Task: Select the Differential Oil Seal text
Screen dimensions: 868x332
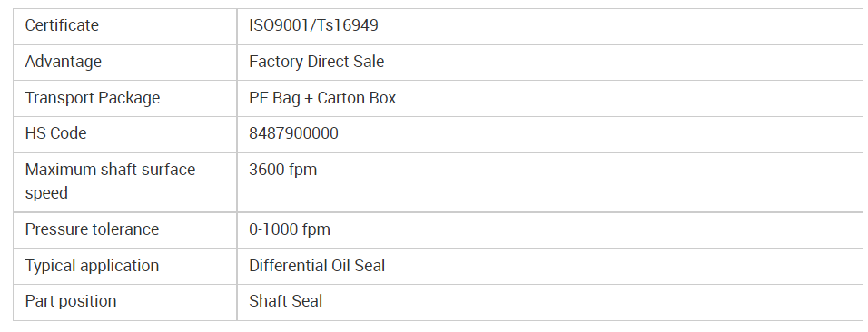Action: 317,266
